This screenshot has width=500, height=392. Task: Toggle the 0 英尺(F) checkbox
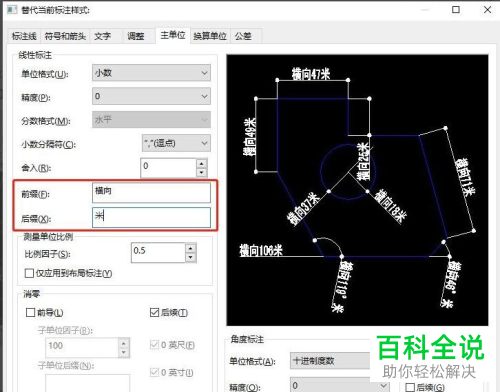click(x=154, y=345)
